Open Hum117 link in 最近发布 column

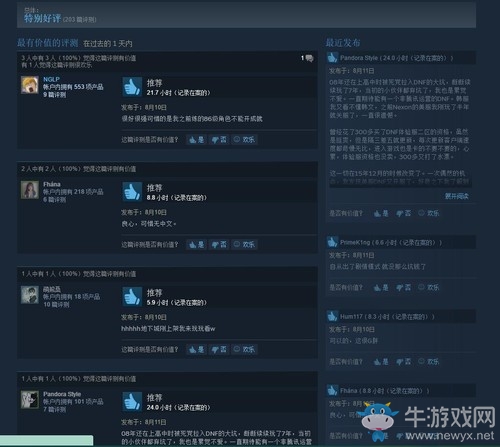(x=352, y=317)
